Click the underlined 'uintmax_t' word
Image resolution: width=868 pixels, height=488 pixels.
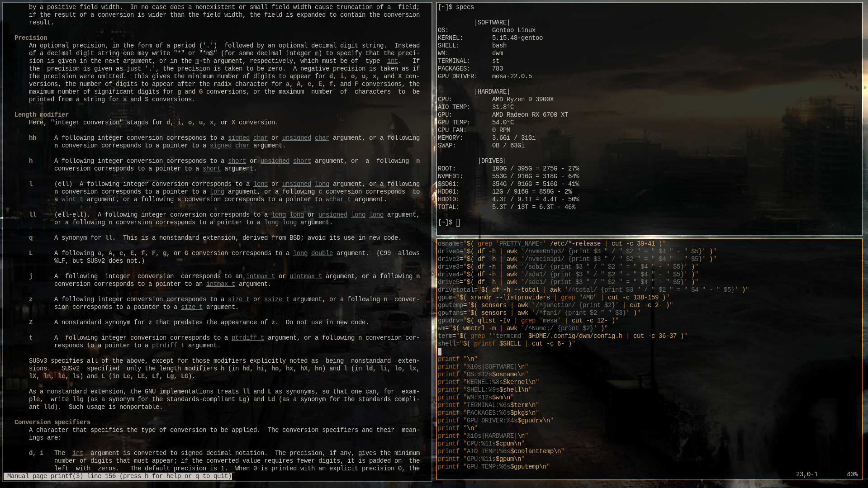(x=306, y=276)
